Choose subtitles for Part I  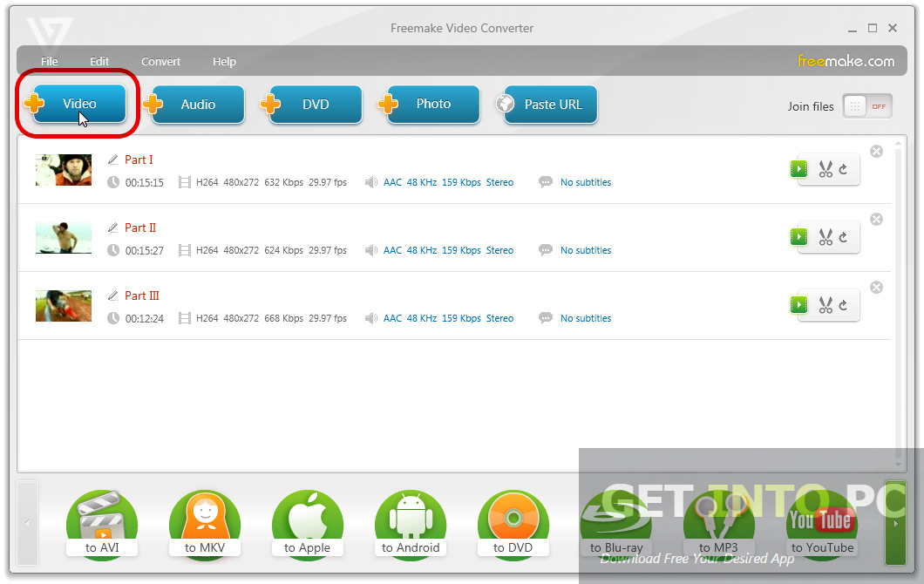click(585, 183)
